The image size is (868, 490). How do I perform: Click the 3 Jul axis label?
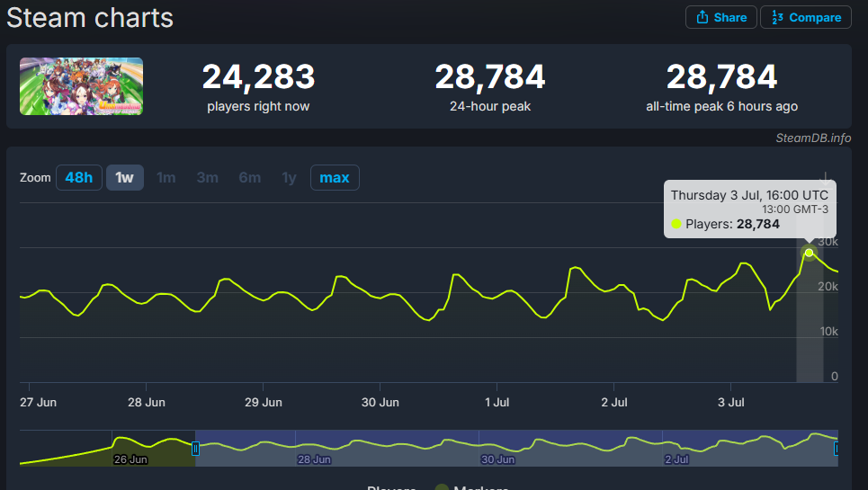tap(730, 403)
